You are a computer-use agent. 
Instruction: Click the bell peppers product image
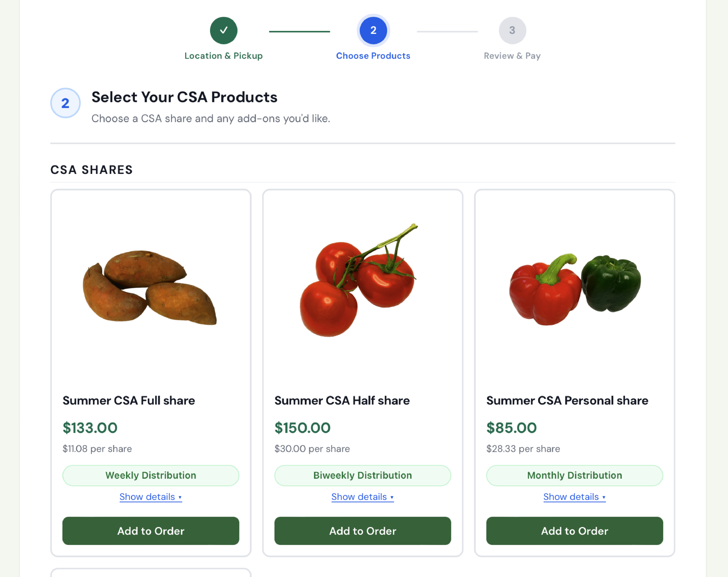tap(574, 289)
